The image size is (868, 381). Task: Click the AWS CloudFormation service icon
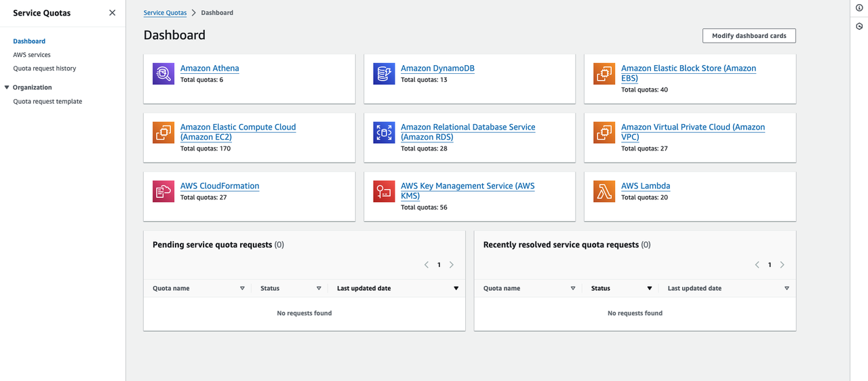[x=163, y=191]
